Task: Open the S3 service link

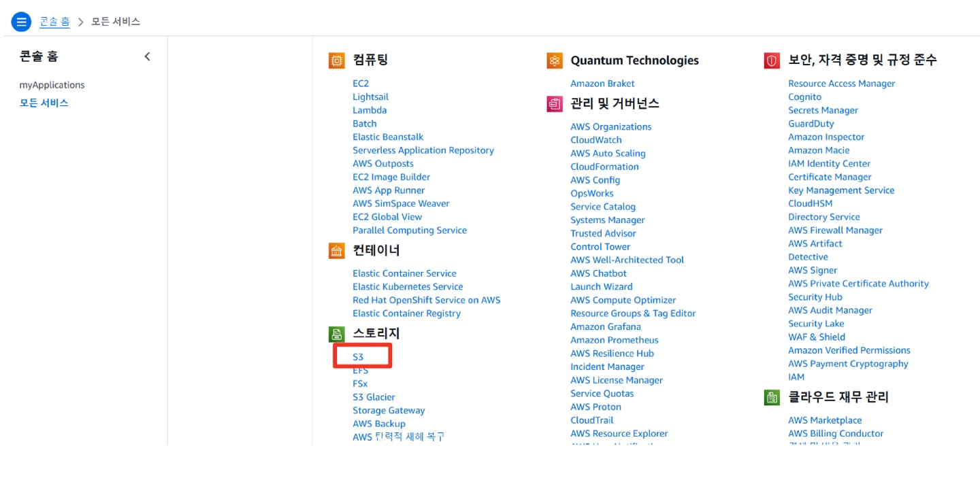Action: 358,357
